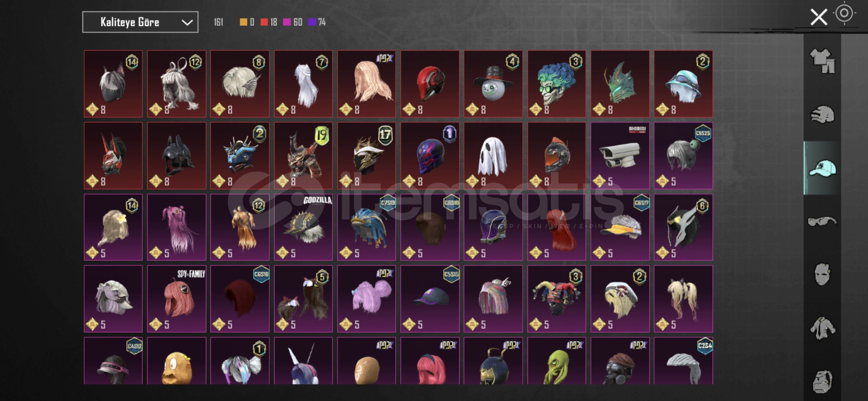Filter by red quality count 18

coord(269,22)
